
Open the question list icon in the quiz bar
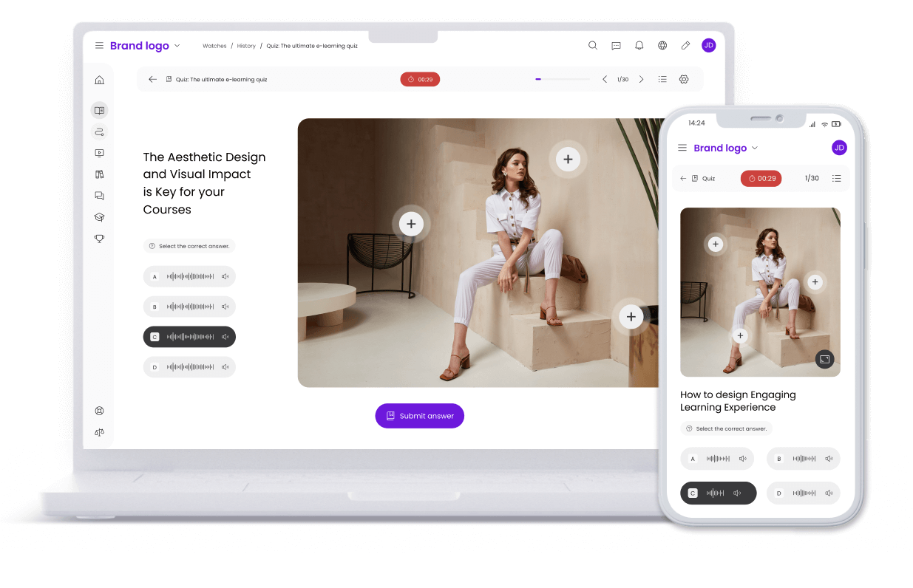[x=662, y=79]
